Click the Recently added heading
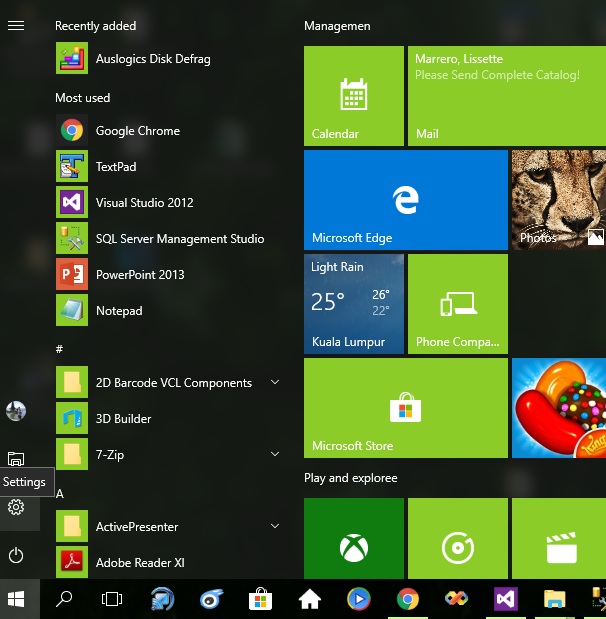606x619 pixels. click(96, 26)
